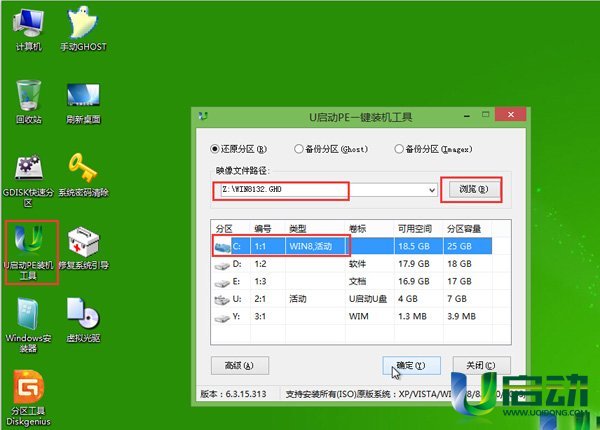Viewport: 600px width, 430px height.
Task: Open the 虚拟光驱 icon
Action: point(83,320)
